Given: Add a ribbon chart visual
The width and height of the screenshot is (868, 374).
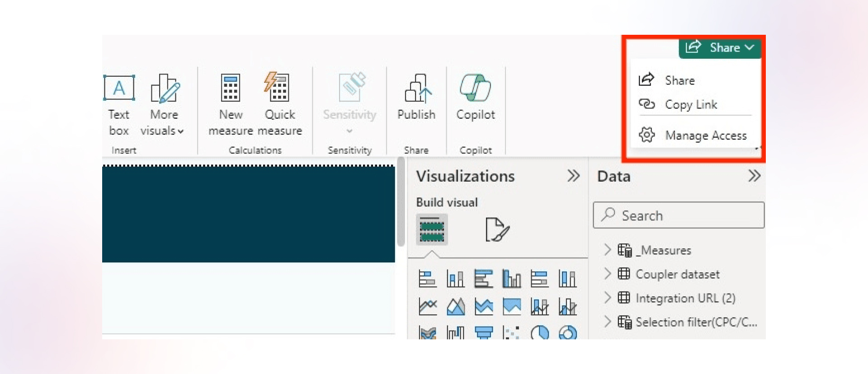Looking at the screenshot, I should (427, 332).
